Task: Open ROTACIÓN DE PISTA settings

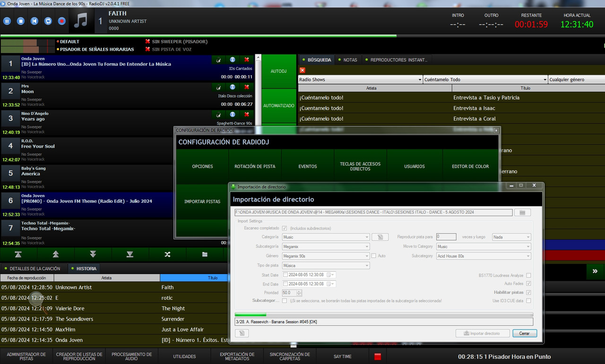Action: pos(255,166)
